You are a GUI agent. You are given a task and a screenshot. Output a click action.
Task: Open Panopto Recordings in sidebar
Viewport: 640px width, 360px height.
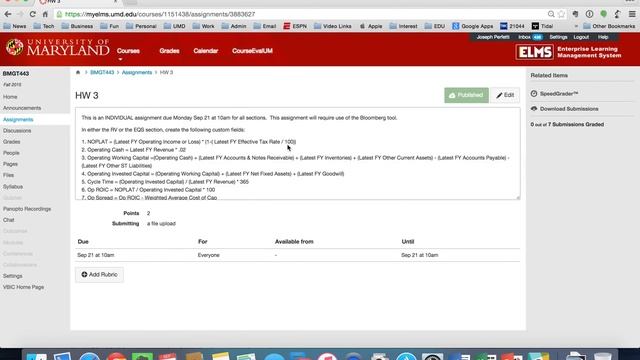[x=27, y=209]
